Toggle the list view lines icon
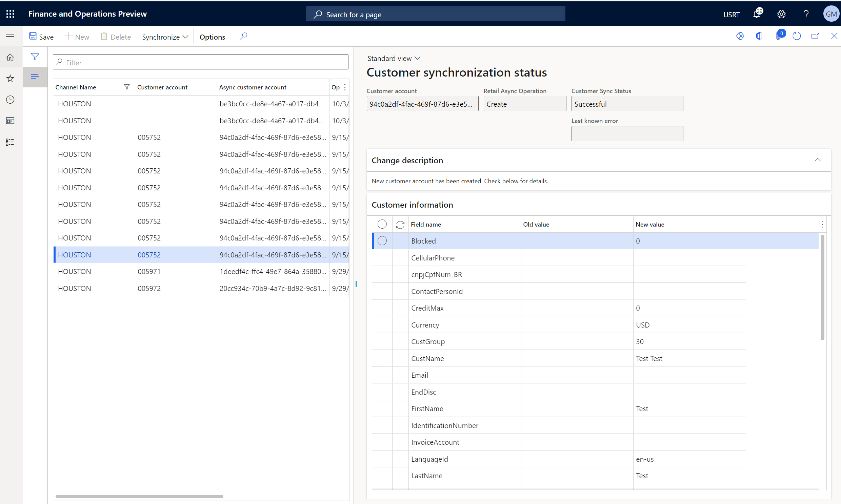Screen dimensions: 841x504 [35, 77]
